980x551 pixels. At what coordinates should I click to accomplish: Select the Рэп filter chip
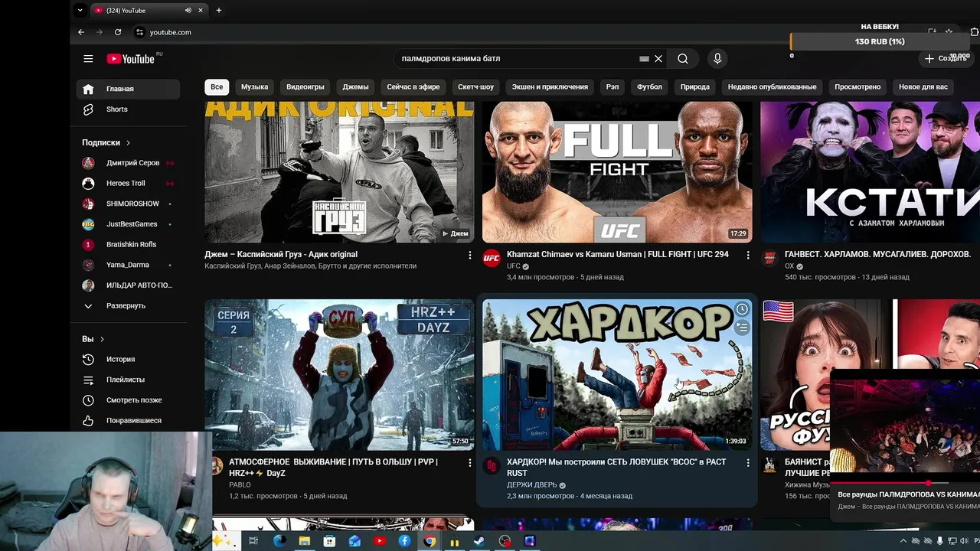[x=612, y=86]
